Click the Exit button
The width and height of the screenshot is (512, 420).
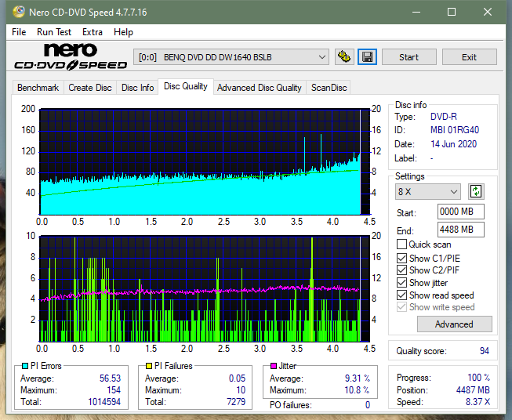pos(469,57)
